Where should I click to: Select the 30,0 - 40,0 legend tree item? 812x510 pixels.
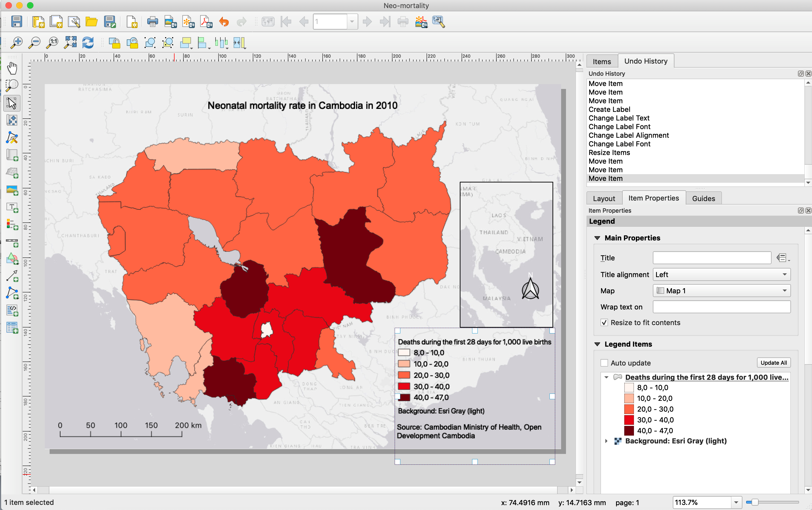(655, 420)
